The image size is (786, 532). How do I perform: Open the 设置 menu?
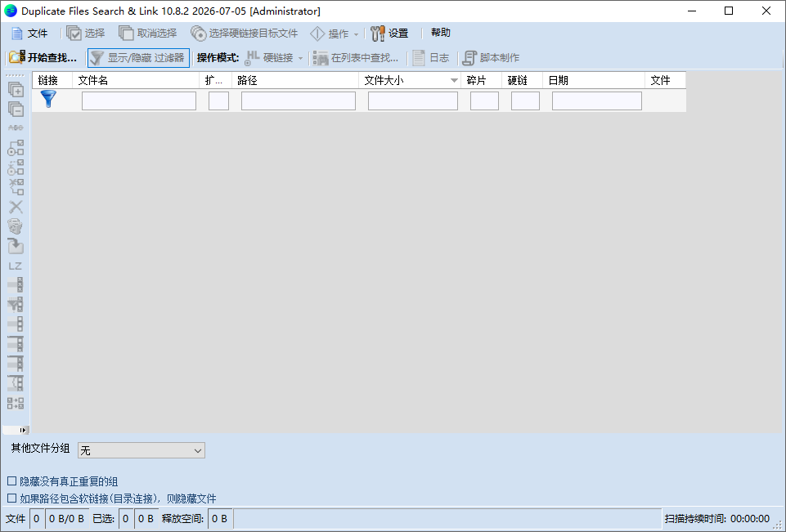pyautogui.click(x=389, y=34)
